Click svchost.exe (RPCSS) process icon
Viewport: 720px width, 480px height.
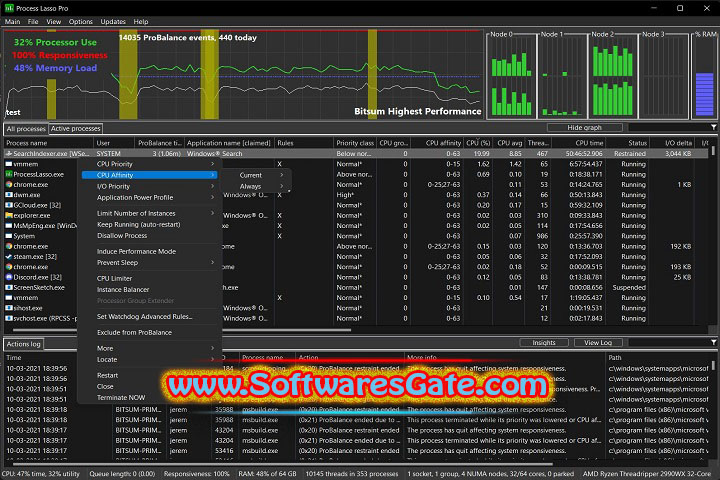9,318
